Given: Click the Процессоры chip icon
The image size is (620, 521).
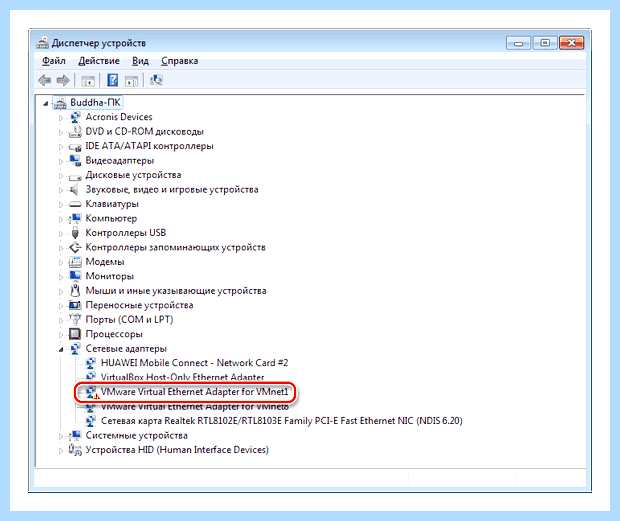Looking at the screenshot, I should coord(75,334).
